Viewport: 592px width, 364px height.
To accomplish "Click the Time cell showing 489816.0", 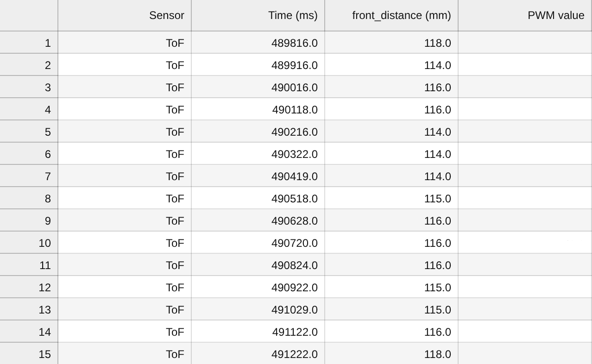I will pyautogui.click(x=258, y=43).
